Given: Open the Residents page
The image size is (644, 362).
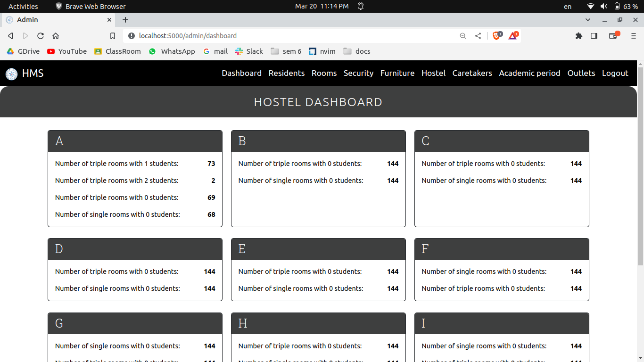Looking at the screenshot, I should [x=286, y=73].
